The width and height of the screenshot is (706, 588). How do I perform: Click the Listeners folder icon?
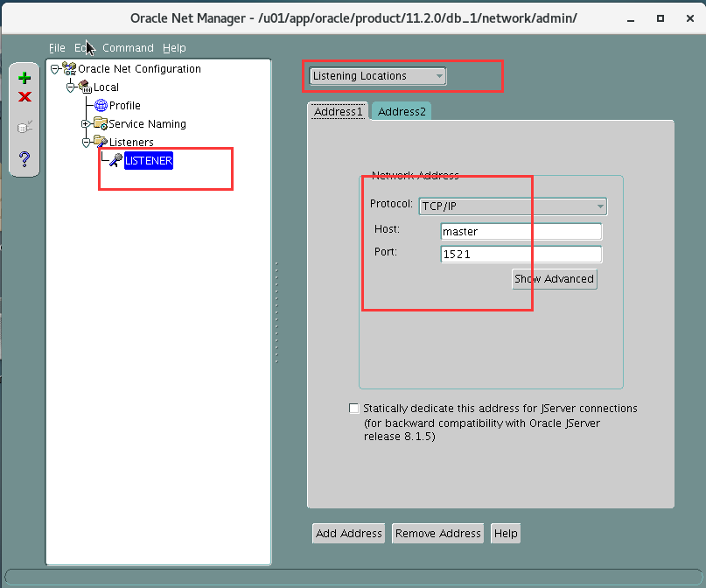(x=100, y=142)
